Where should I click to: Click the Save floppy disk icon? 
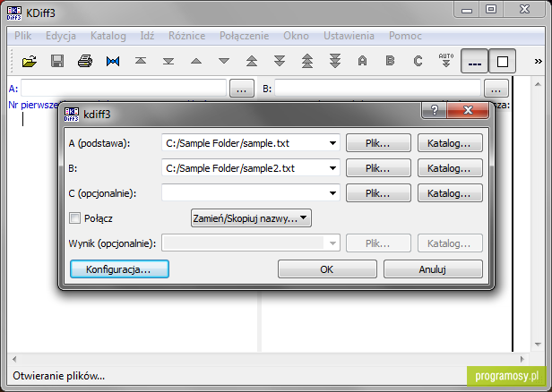(57, 61)
